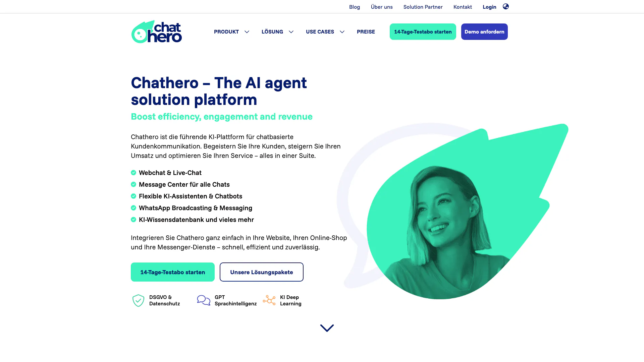This screenshot has width=644, height=362.
Task: Click the check icon beside Webchat & Live-Chat
Action: pyautogui.click(x=133, y=173)
